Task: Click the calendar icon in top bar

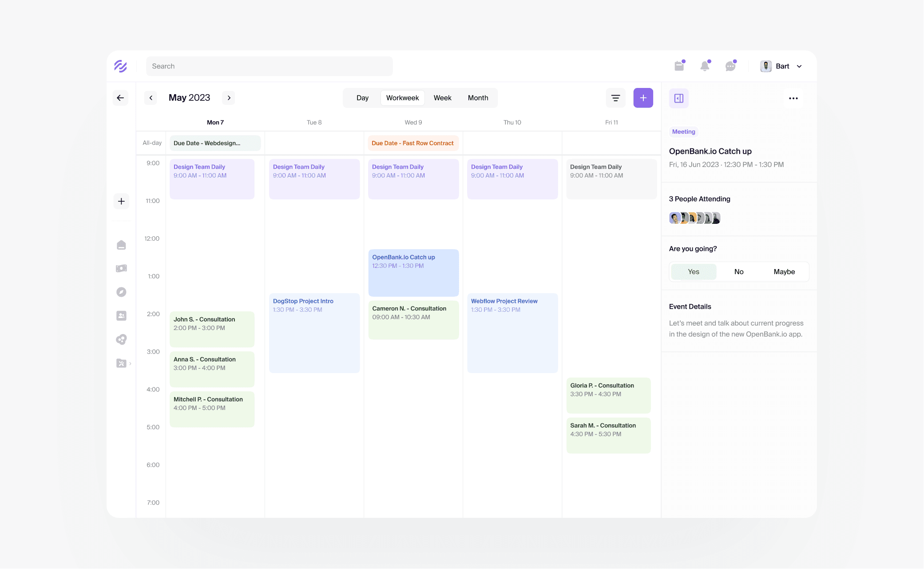Action: 679,66
